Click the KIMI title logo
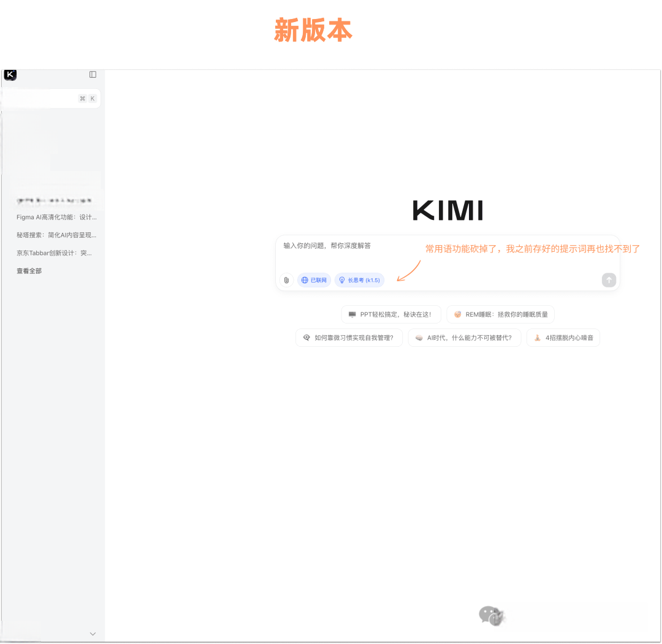Viewport: 662px width, 644px height. [447, 210]
